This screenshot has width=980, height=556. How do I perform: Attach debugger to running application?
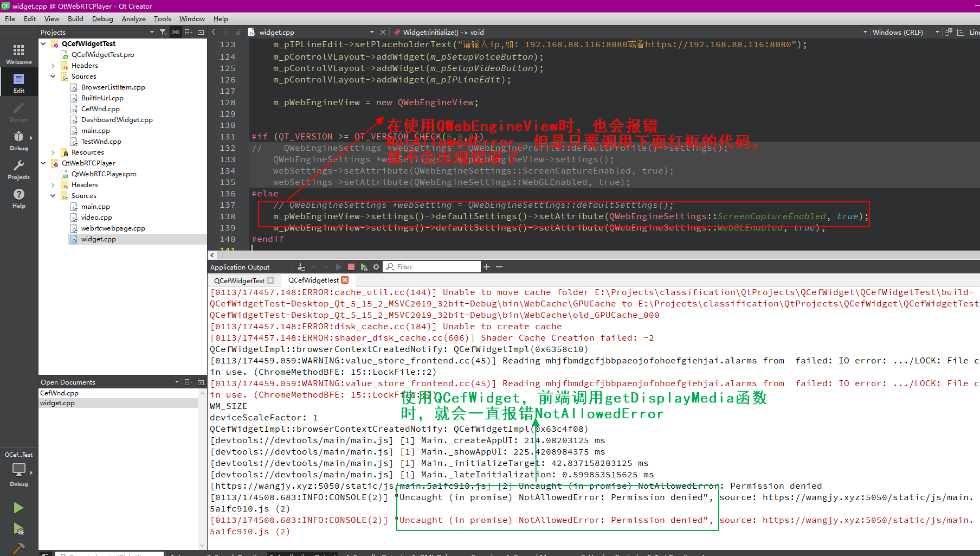pos(364,267)
